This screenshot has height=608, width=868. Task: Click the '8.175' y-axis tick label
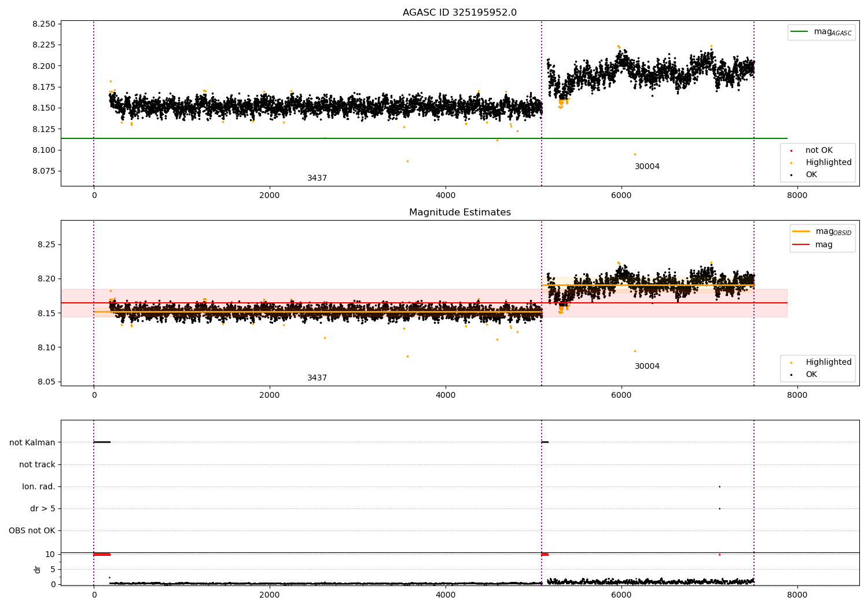point(44,87)
